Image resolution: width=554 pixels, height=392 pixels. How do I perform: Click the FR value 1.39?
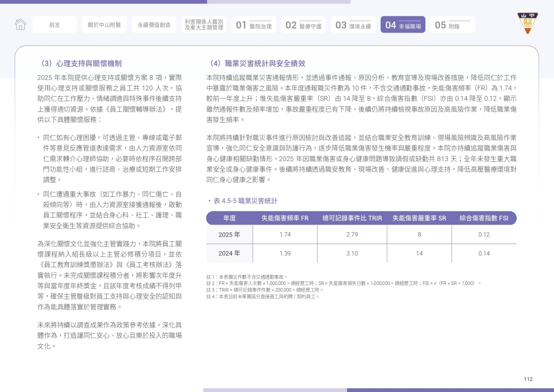tap(285, 253)
